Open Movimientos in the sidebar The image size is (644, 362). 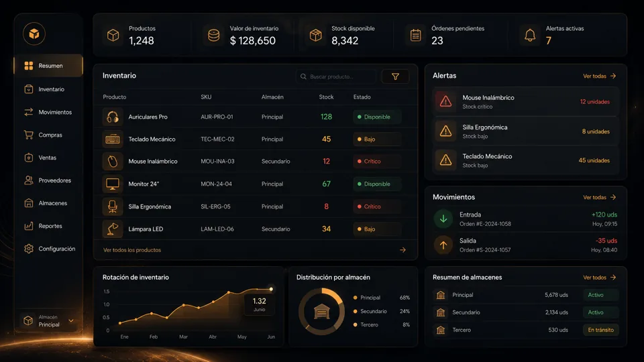[48, 112]
